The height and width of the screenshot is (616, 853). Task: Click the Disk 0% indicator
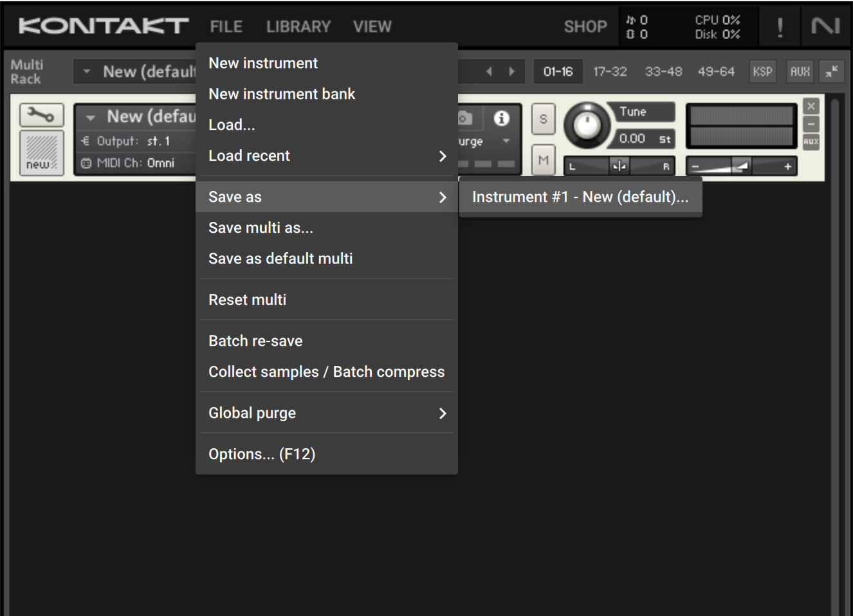click(x=717, y=34)
